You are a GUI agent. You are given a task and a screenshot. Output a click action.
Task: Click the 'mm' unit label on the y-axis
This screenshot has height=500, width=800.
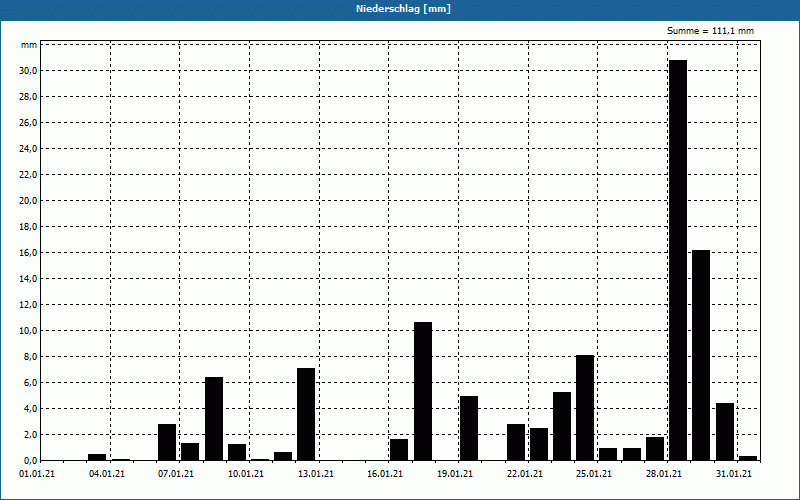coord(29,45)
